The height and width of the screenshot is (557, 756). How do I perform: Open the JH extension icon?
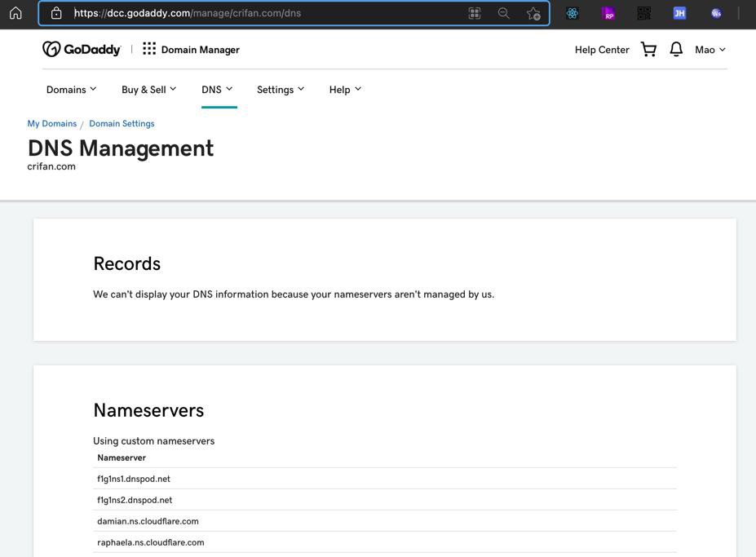click(679, 13)
